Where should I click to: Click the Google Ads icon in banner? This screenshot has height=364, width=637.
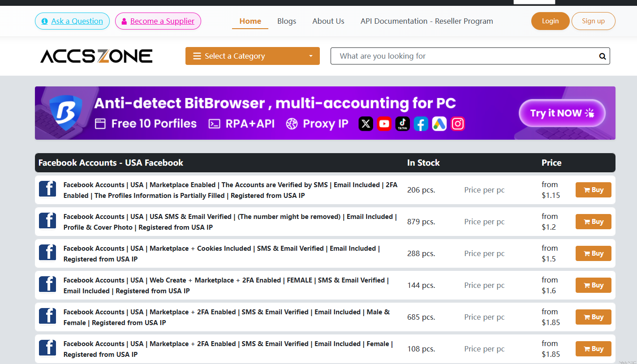tap(439, 124)
